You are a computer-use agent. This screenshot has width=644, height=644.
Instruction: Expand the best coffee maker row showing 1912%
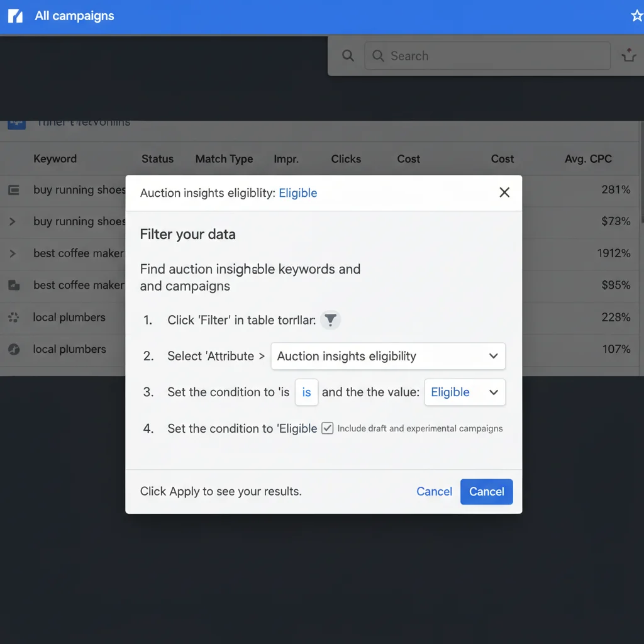coord(13,253)
